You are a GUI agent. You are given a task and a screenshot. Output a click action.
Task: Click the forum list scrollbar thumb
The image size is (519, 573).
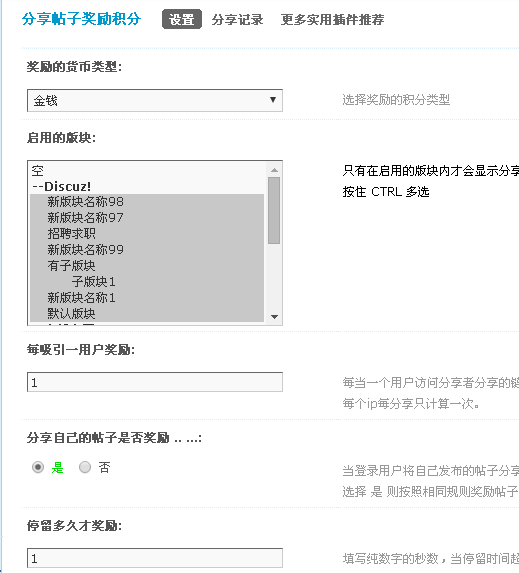[x=274, y=210]
